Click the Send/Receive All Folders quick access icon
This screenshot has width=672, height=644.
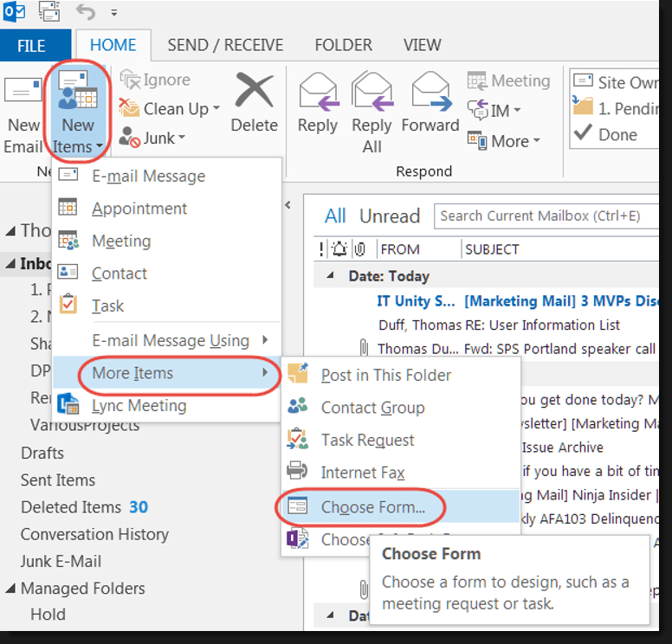pyautogui.click(x=49, y=11)
